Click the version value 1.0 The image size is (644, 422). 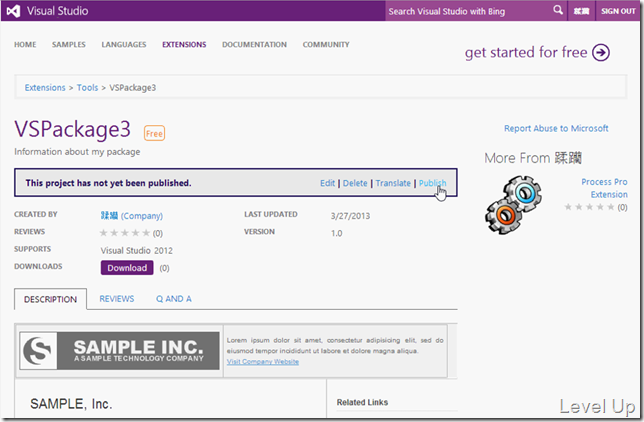point(336,233)
